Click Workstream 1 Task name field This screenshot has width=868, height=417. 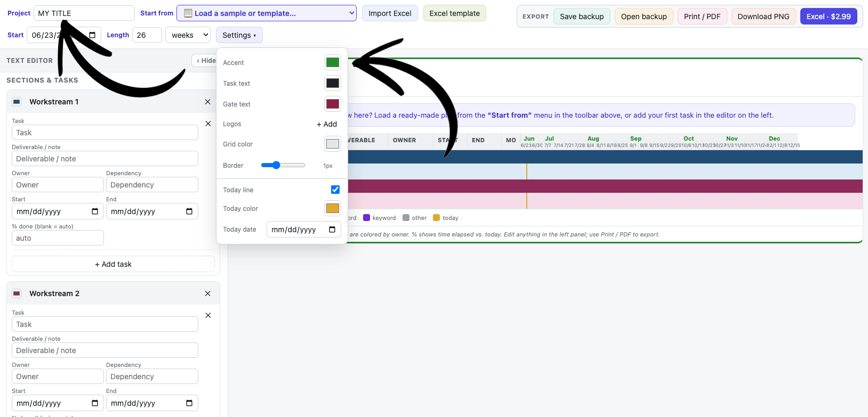coord(105,133)
